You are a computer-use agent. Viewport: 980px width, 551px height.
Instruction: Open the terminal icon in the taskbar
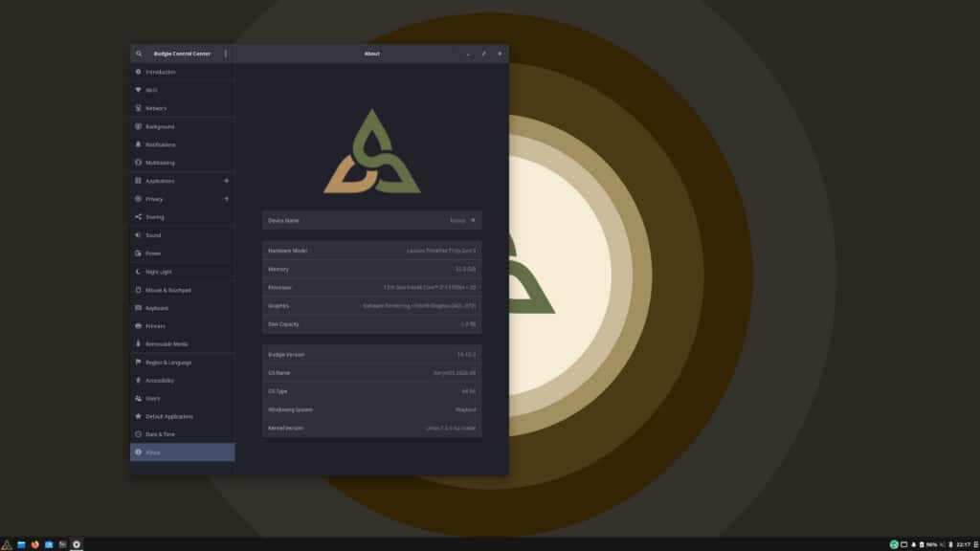pos(62,544)
